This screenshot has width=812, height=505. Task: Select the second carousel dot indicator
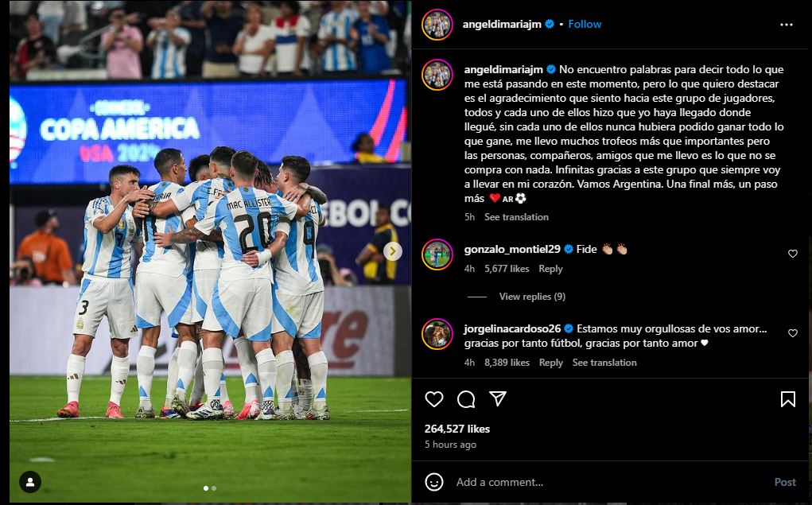214,488
